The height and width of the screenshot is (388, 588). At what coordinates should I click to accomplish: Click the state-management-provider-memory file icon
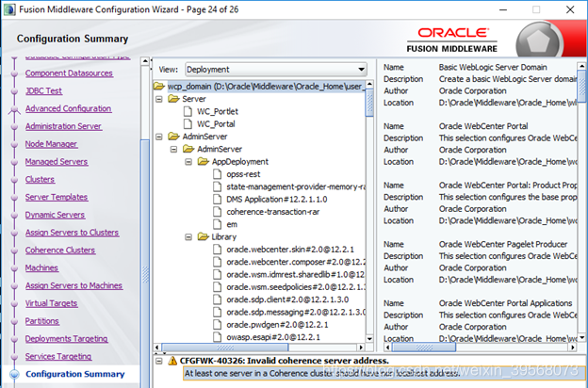pyautogui.click(x=217, y=186)
